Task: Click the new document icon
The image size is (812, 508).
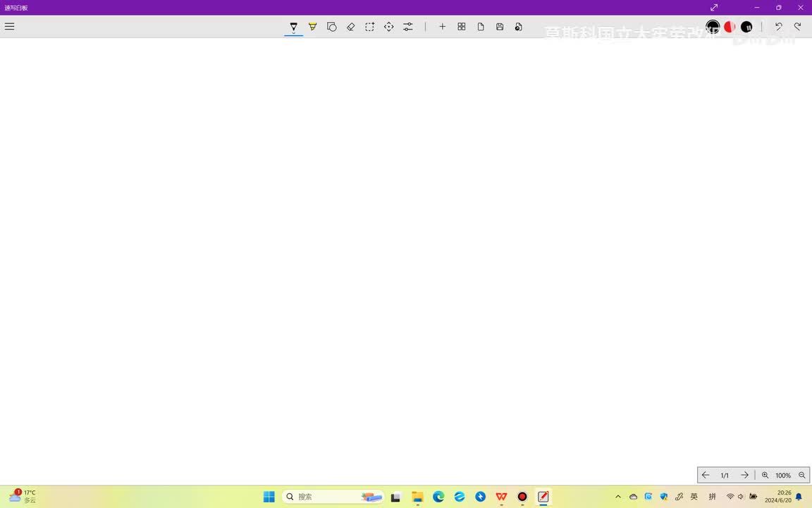Action: 481,26
